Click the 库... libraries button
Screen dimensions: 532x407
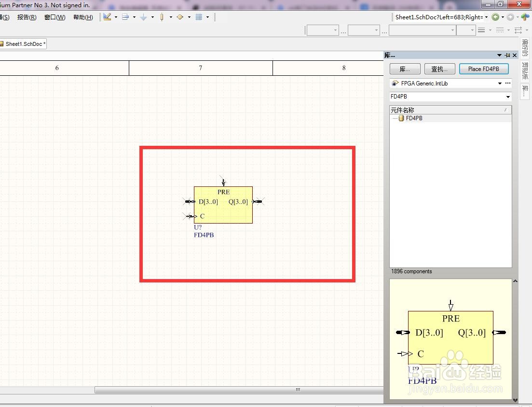click(405, 69)
